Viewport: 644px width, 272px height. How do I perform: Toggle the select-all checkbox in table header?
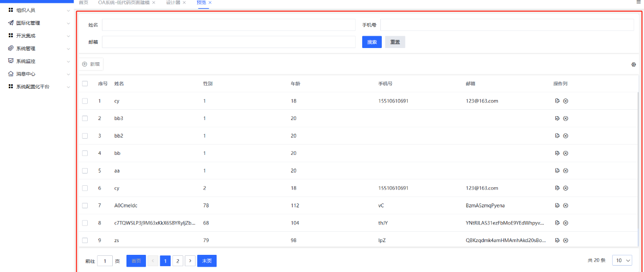pyautogui.click(x=85, y=84)
